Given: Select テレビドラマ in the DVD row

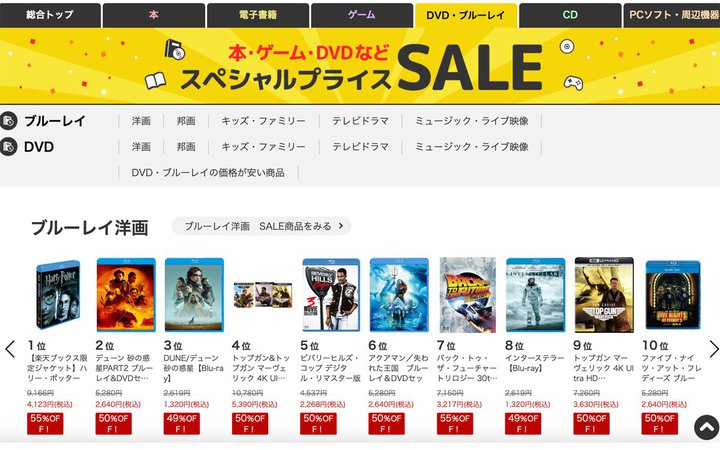Looking at the screenshot, I should 360,147.
